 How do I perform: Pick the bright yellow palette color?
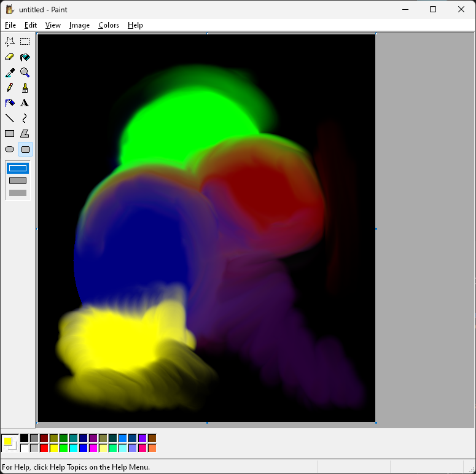click(x=53, y=448)
